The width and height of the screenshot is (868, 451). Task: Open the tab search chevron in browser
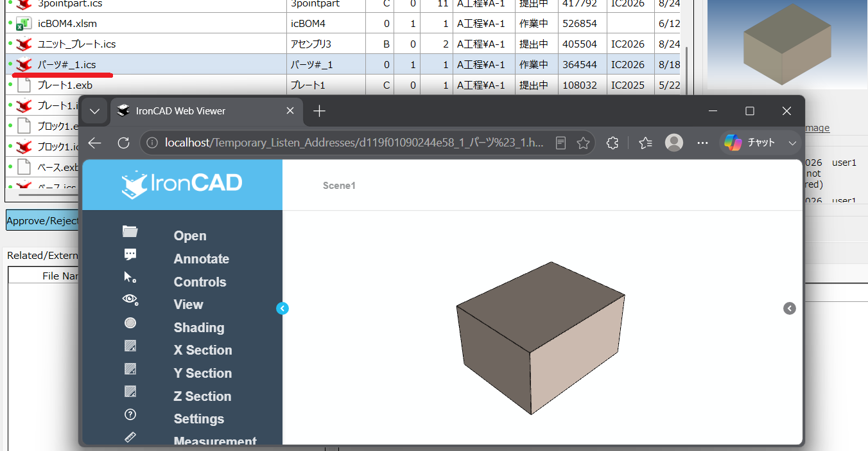coord(95,111)
